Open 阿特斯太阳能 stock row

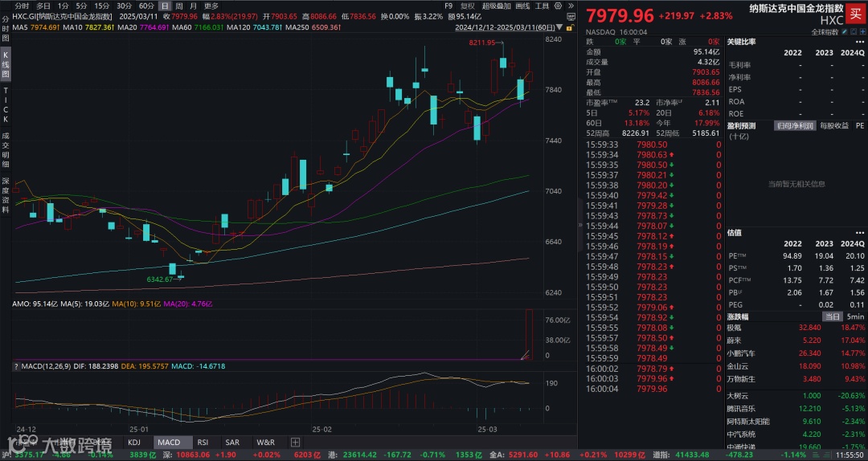point(796,421)
